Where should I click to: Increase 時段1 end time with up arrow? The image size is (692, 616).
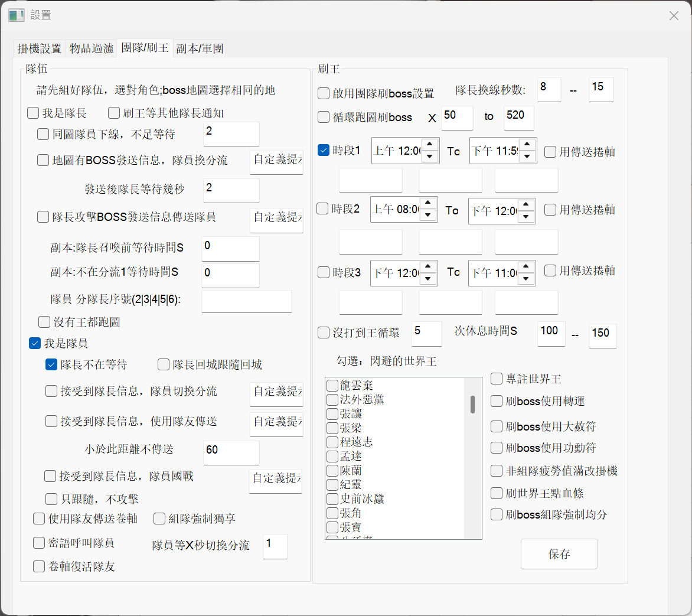(x=527, y=144)
